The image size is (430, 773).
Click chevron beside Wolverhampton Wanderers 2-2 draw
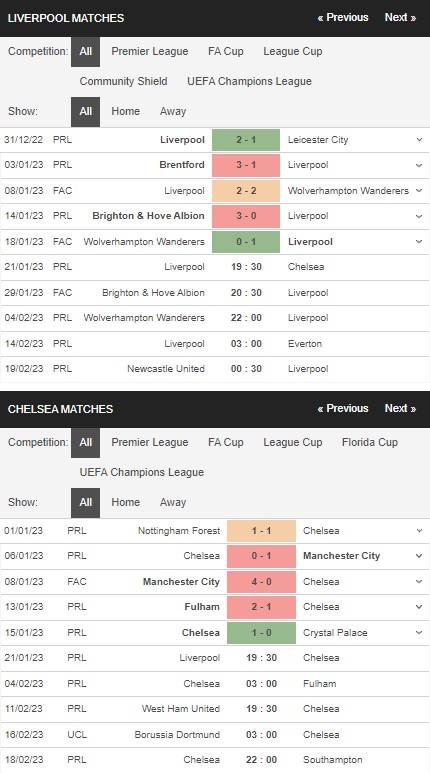(x=419, y=190)
